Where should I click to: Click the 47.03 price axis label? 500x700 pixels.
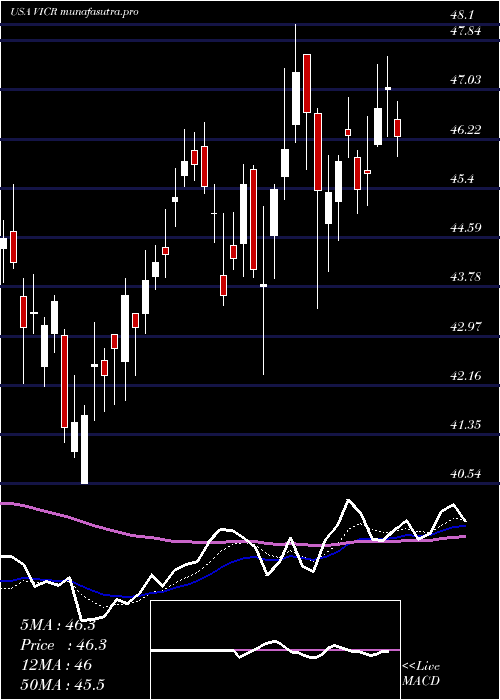(x=466, y=80)
